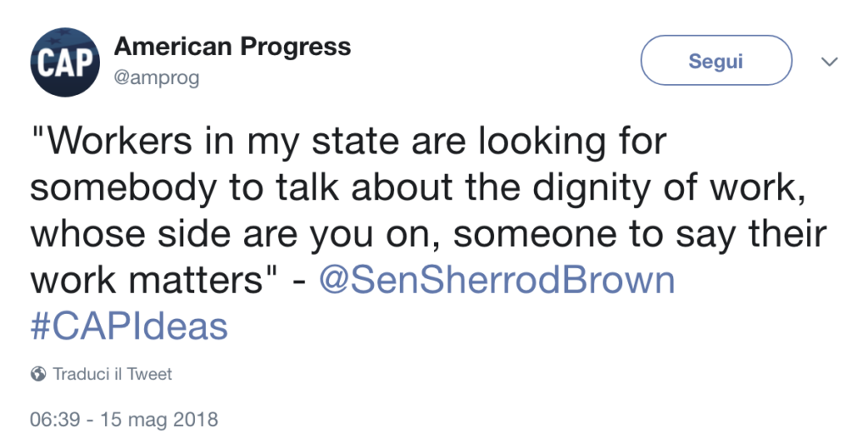Expand the arrow next to Segui
This screenshot has width=868, height=448.
click(830, 62)
